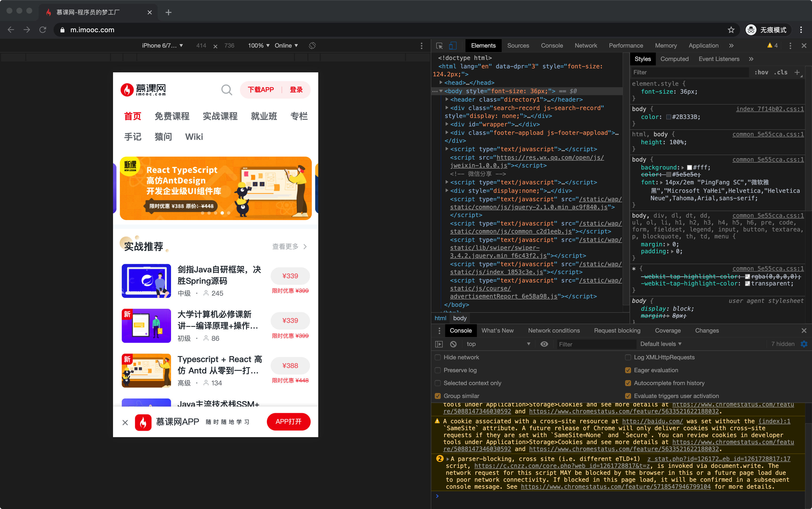
Task: Switch to Network tab
Action: (585, 45)
